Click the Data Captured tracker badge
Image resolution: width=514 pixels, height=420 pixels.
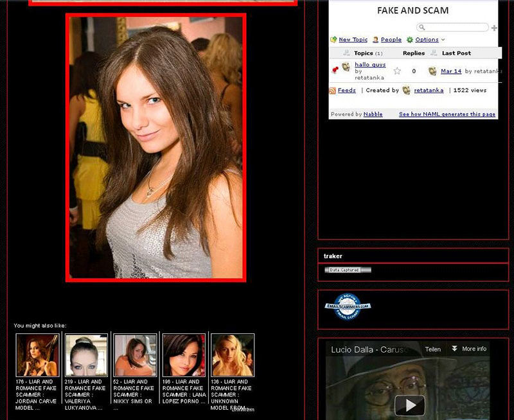tap(348, 270)
